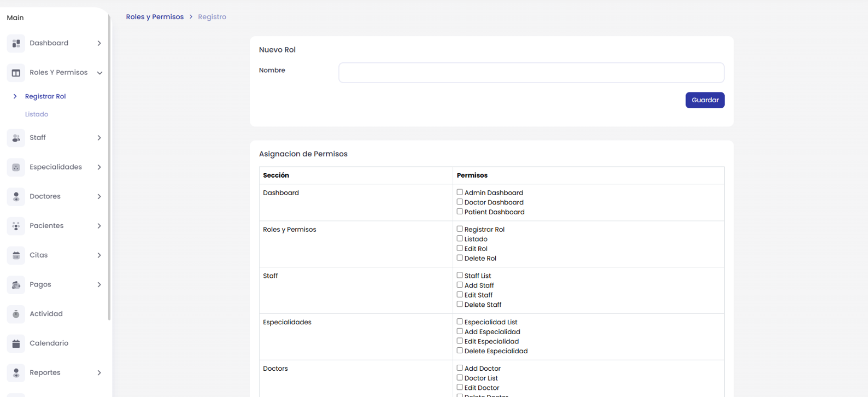Tick the Add Doctor checkbox
Viewport: 868px width, 397px height.
(x=460, y=368)
